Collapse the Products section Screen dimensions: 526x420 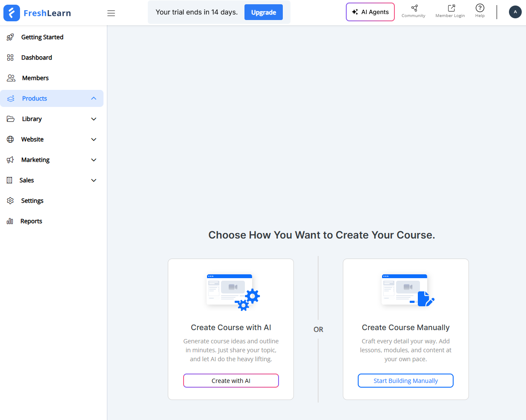click(94, 98)
